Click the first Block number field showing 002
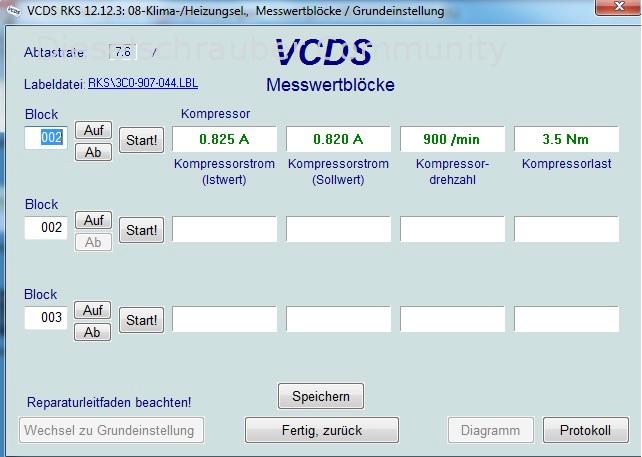 click(x=46, y=138)
